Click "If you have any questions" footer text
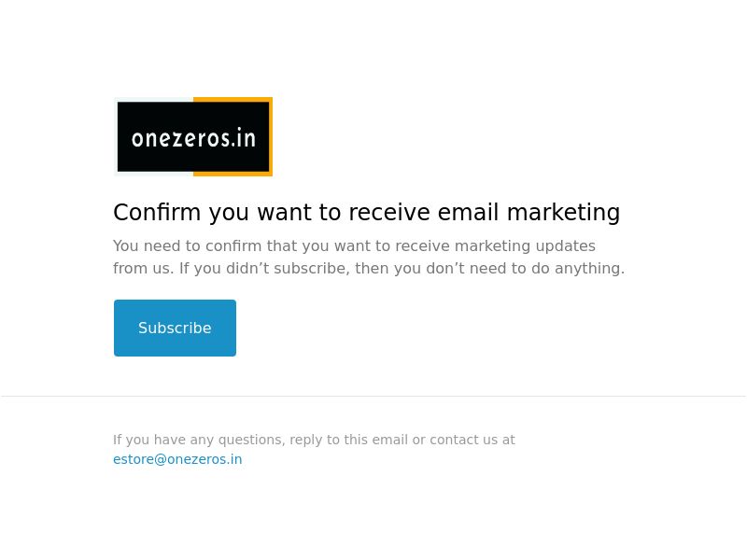Viewport: 747px width, 560px height. (x=199, y=440)
